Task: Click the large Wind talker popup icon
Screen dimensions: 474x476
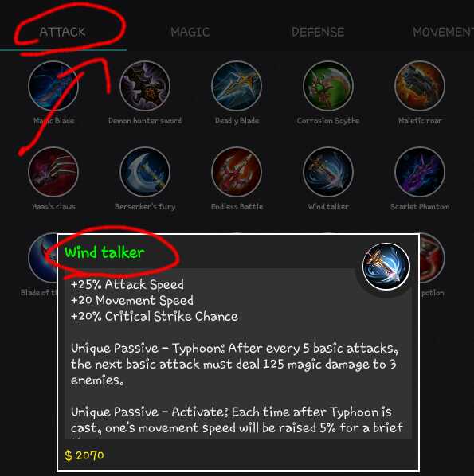Action: point(386,267)
